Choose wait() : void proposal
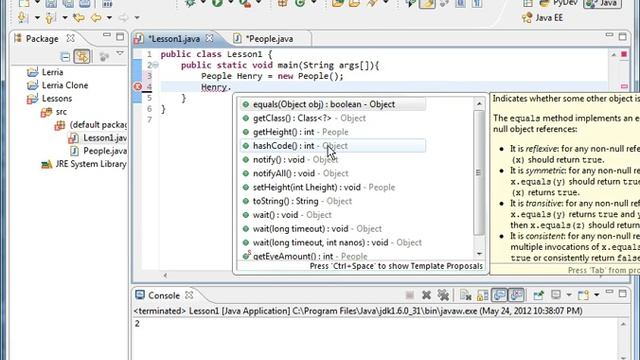The image size is (640, 360). click(333, 215)
